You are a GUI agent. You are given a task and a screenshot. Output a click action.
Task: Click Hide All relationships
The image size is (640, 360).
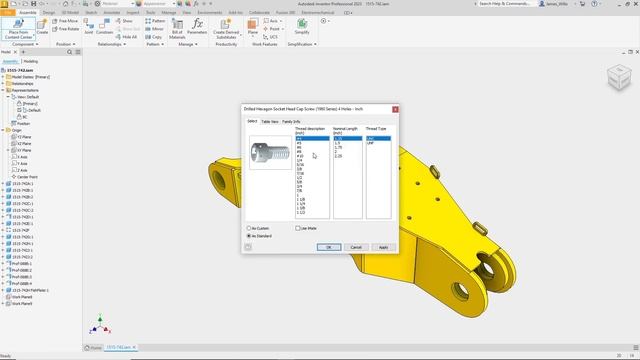click(x=126, y=37)
